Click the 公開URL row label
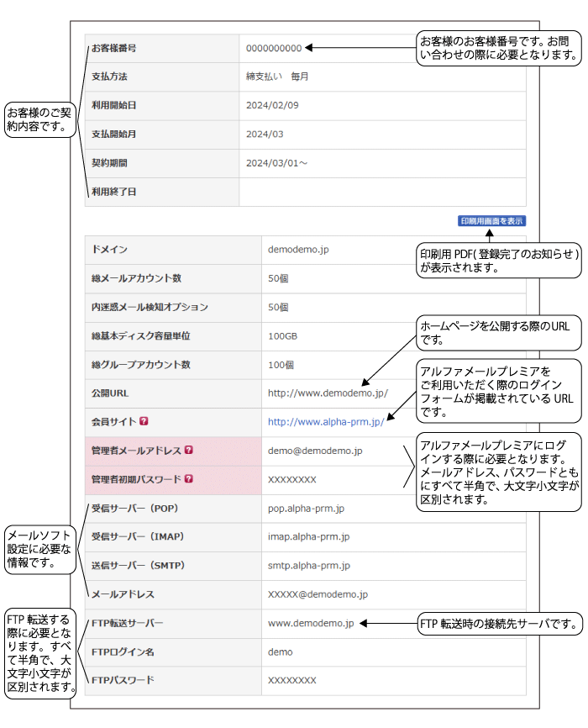The image size is (588, 728). pyautogui.click(x=110, y=393)
